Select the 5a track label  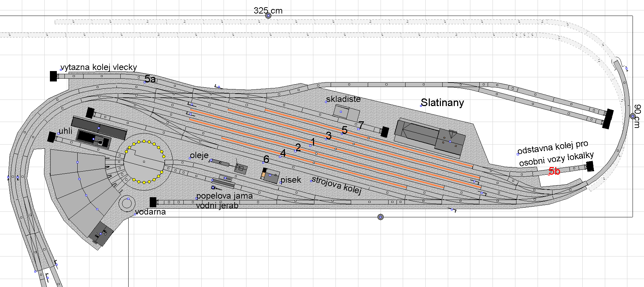[150, 79]
